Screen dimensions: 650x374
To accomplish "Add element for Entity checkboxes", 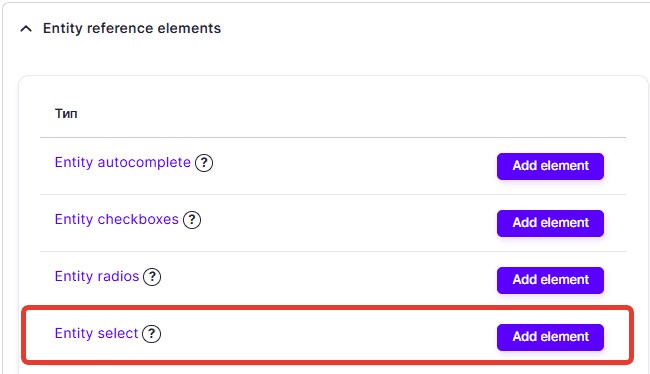I will [550, 223].
